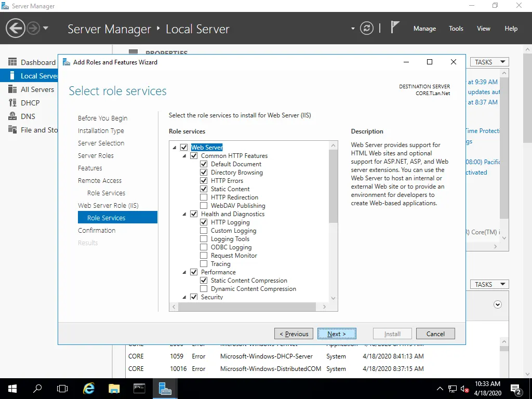This screenshot has height=399, width=532.
Task: Check the Tracing checkbox
Action: [x=204, y=263]
